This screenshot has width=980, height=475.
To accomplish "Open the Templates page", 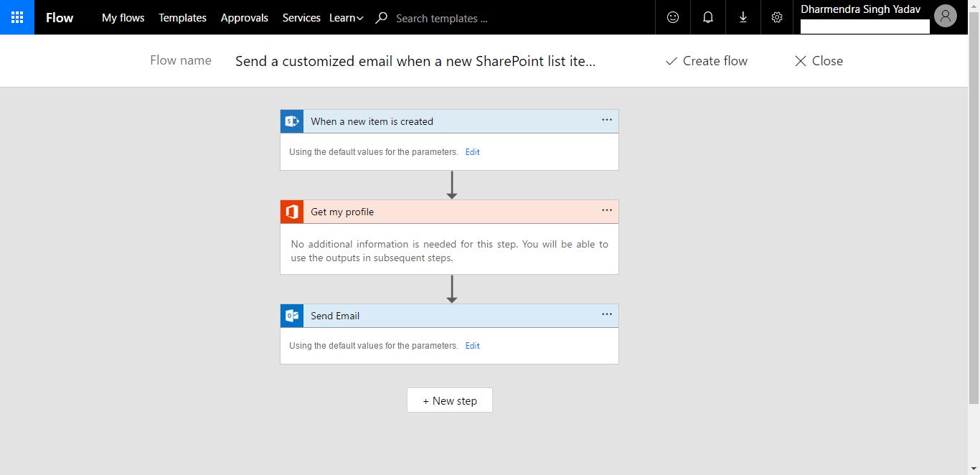I will click(183, 18).
